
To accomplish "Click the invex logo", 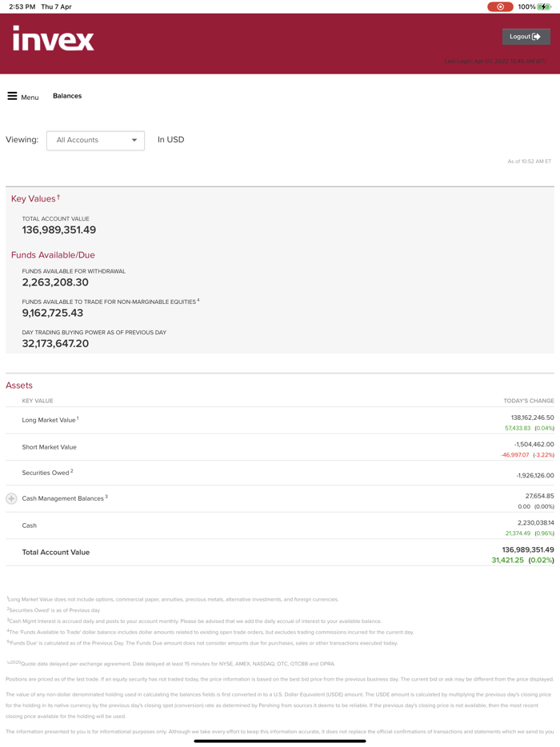I will point(53,38).
